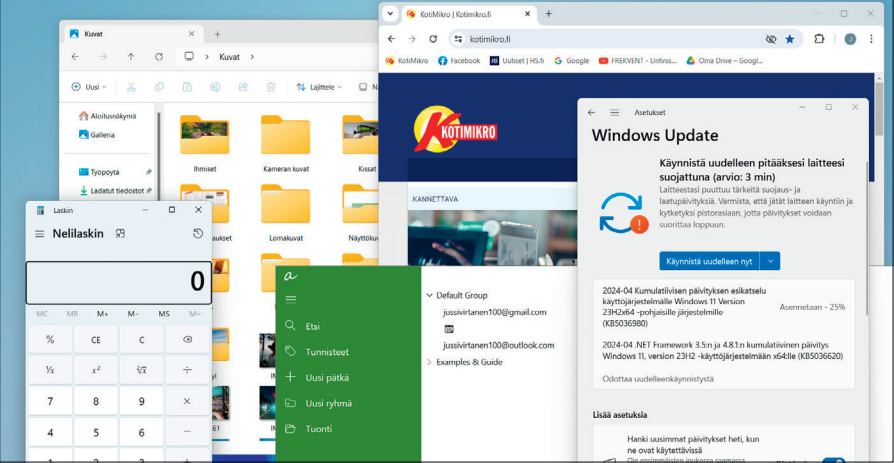Screen dimensions: 894x463
Task: Open Aloitusnäkymä in Kuvat sidebar
Action: point(108,116)
